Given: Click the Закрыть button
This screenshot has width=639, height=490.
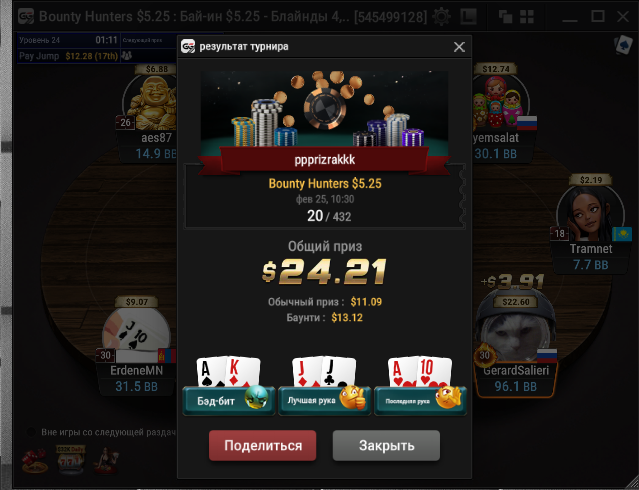Looking at the screenshot, I should click(x=386, y=446).
